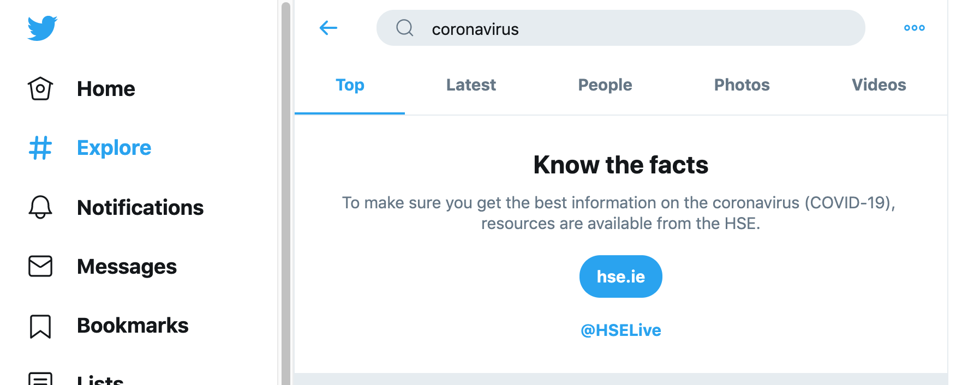980x385 pixels.
Task: Click the hse.ie button
Action: point(621,276)
